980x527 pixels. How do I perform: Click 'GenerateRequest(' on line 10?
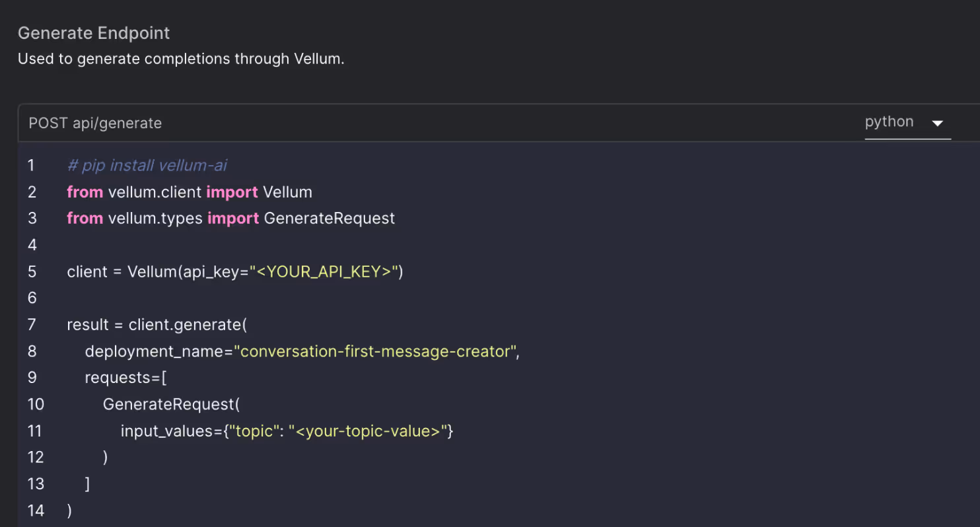172,404
